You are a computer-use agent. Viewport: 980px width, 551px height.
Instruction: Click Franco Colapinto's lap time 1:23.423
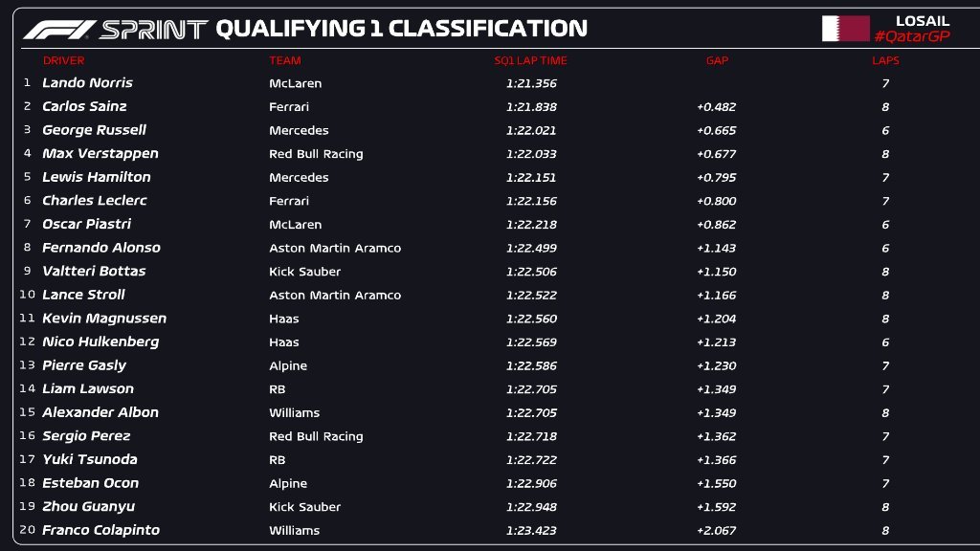530,531
